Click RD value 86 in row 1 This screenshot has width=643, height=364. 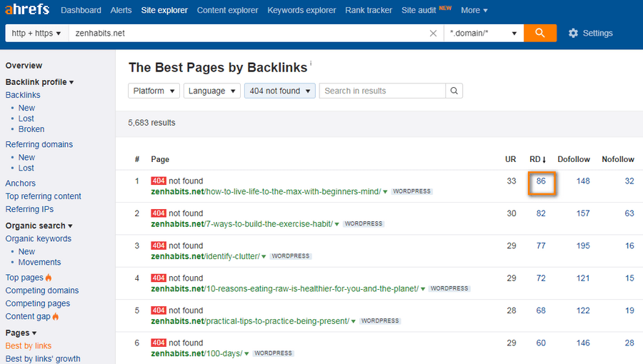click(x=542, y=181)
